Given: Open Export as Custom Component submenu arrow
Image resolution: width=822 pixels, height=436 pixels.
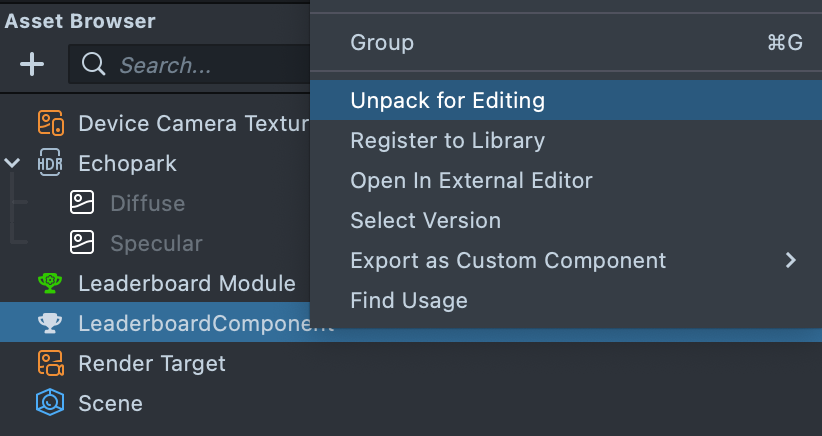Looking at the screenshot, I should point(791,261).
